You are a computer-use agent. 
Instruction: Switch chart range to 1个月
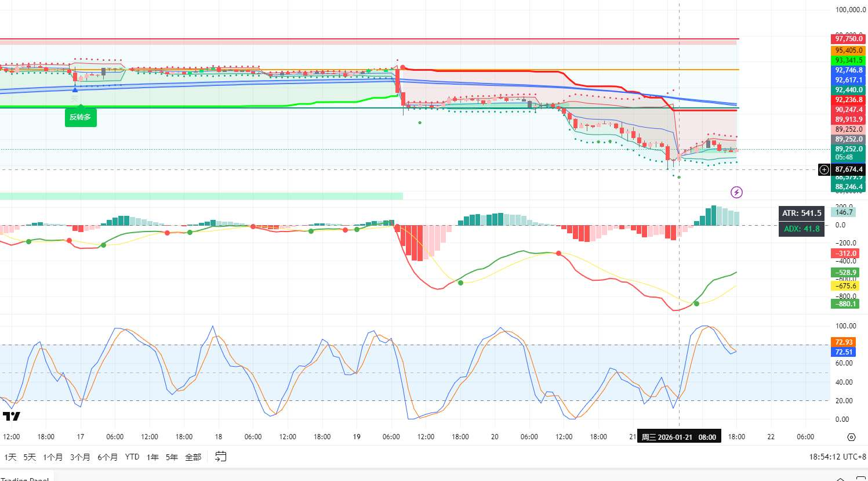(53, 457)
